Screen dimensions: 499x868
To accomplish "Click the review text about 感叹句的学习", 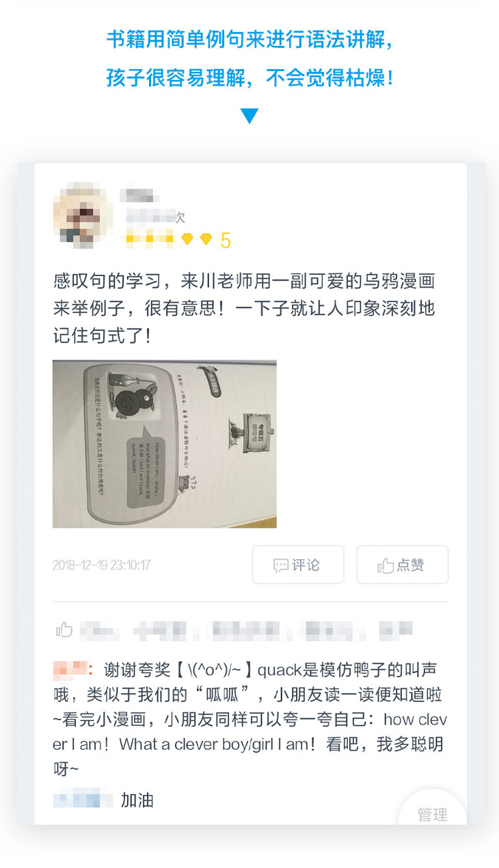I will 245,308.
